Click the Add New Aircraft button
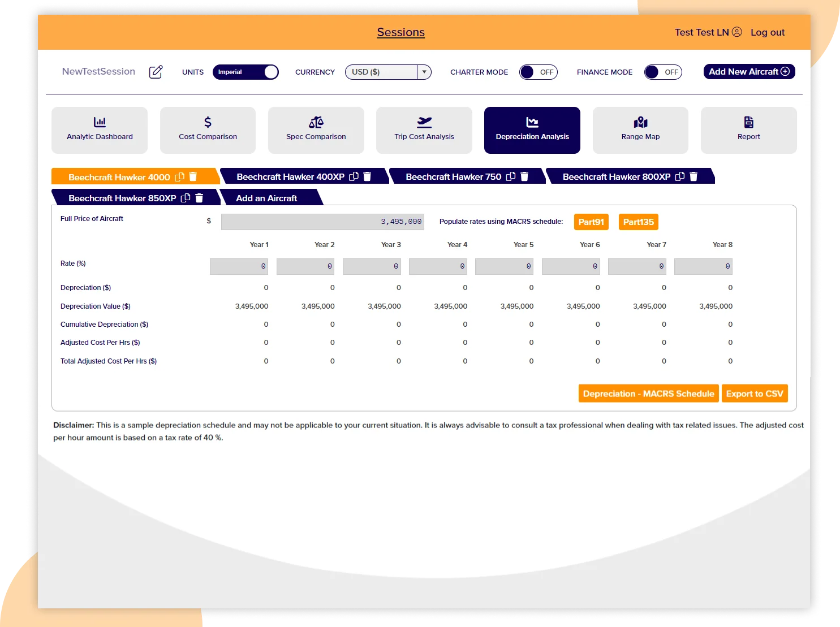840x627 pixels. (x=749, y=71)
